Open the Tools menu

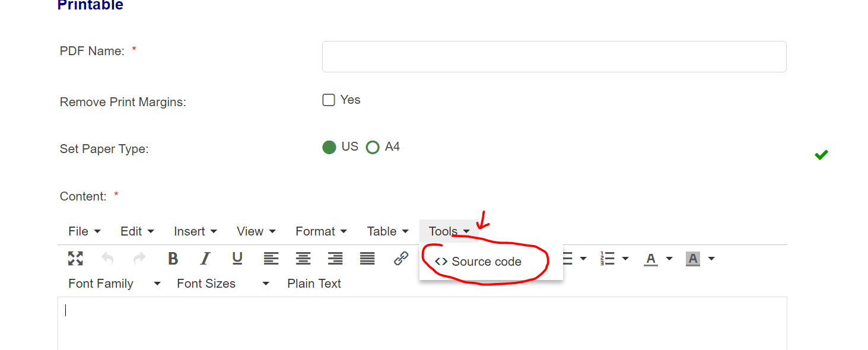click(444, 231)
